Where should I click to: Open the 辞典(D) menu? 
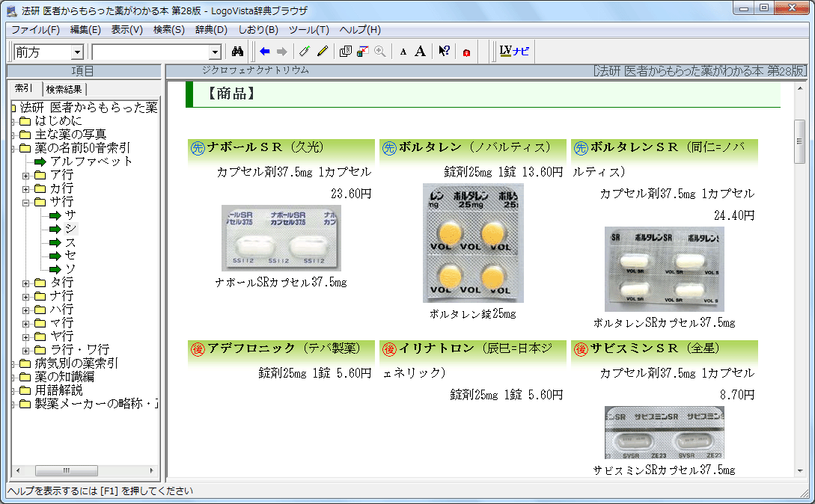point(211,30)
